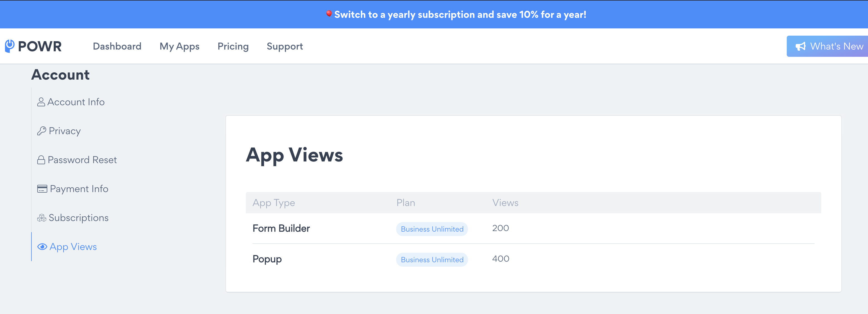Go to My Apps in navigation

point(179,46)
